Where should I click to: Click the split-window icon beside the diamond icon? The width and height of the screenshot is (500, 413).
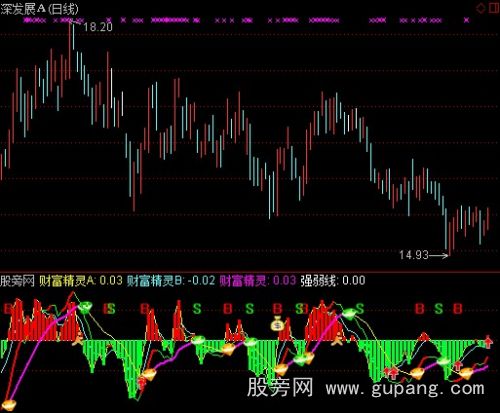coord(494,8)
